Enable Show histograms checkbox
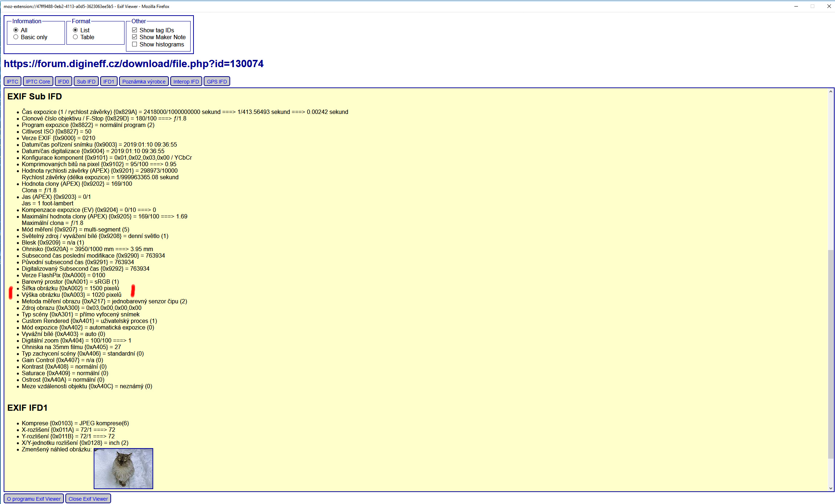Screen dimensions: 835x504 (x=135, y=44)
